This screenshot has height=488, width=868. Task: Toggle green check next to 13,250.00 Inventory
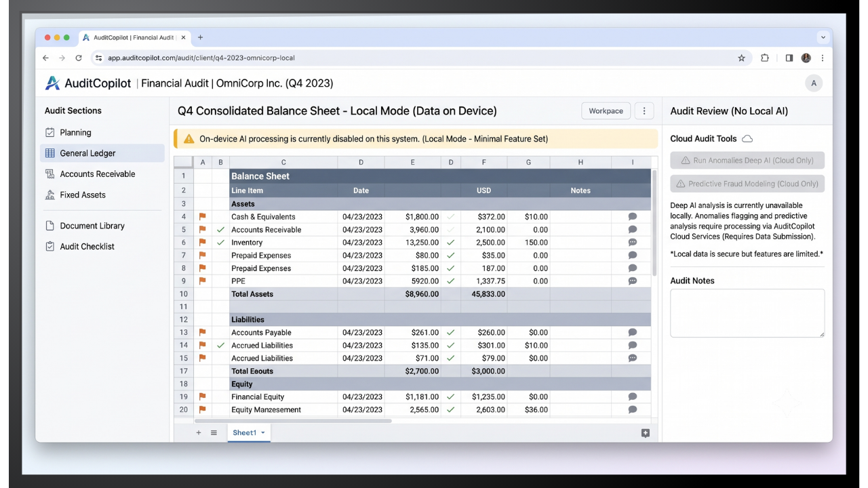(x=450, y=243)
